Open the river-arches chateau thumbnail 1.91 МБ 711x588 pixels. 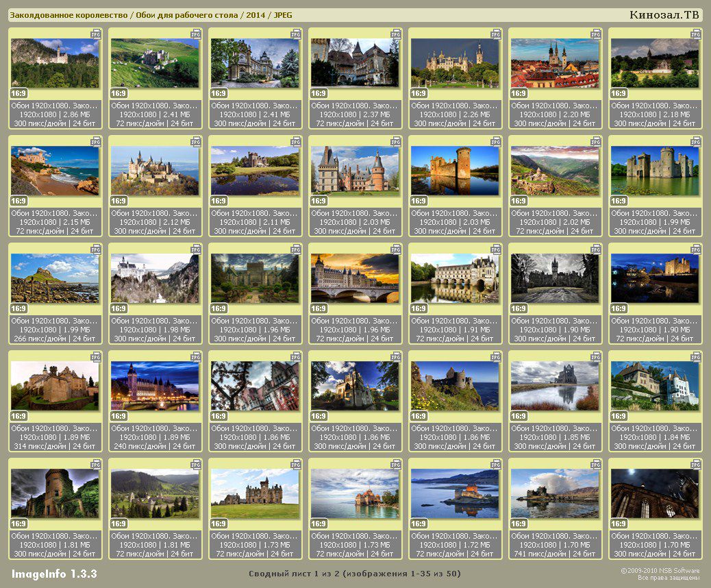455,278
